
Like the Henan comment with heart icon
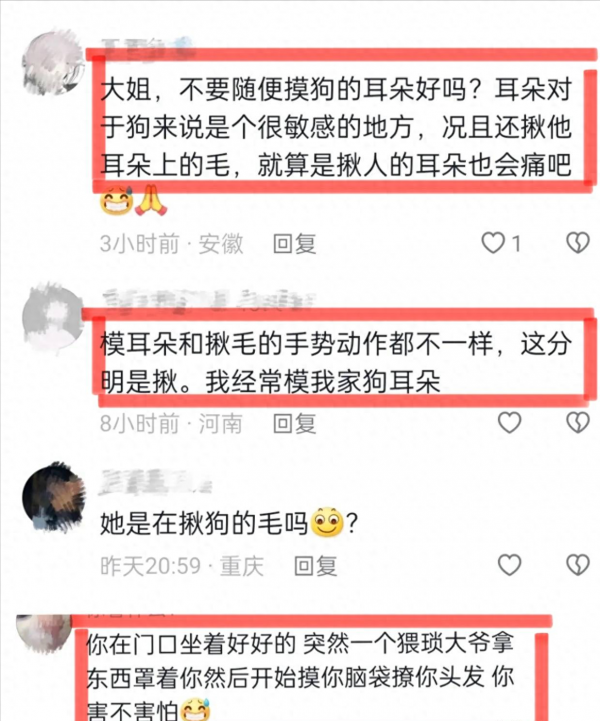coord(509,423)
